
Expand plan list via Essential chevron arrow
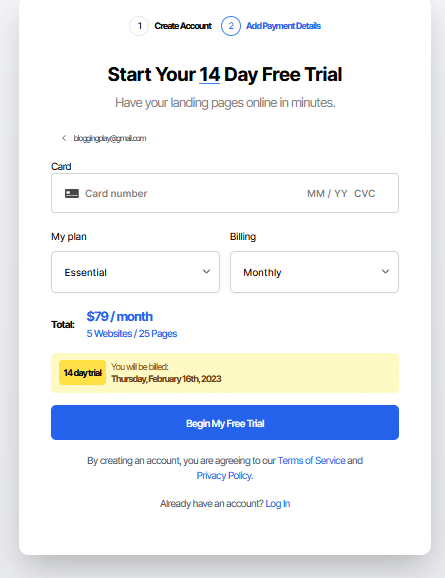(x=206, y=272)
